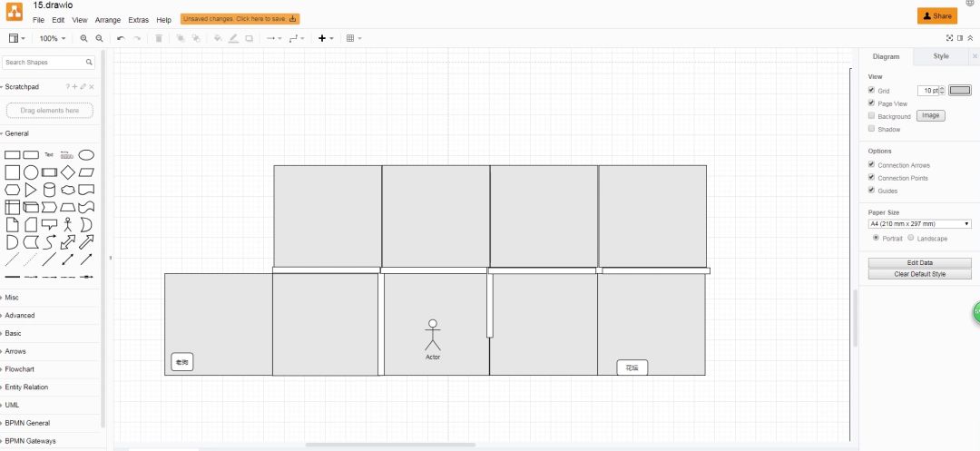Enable the Shadow checkbox
Viewport: 980px width, 451px height.
click(872, 129)
